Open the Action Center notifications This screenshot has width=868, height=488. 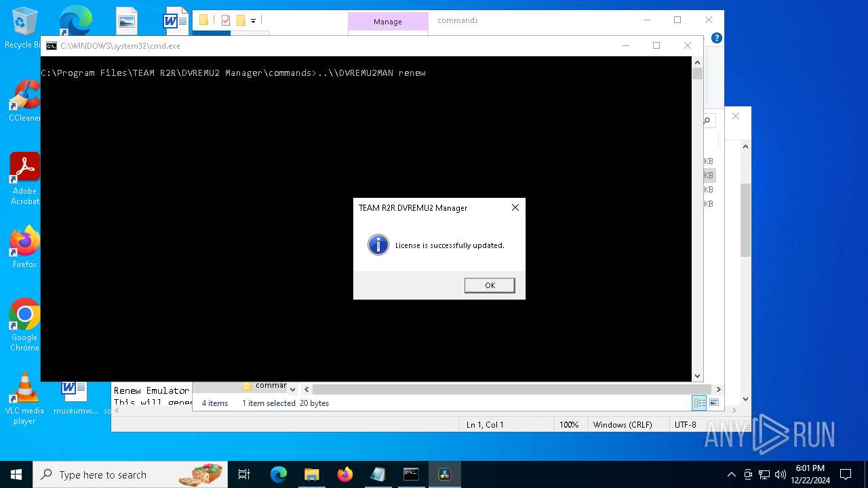coord(846,474)
